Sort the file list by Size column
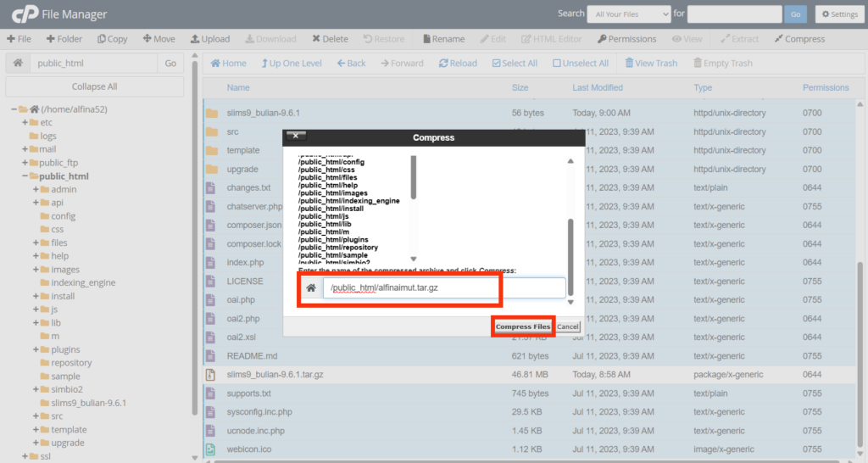 520,87
